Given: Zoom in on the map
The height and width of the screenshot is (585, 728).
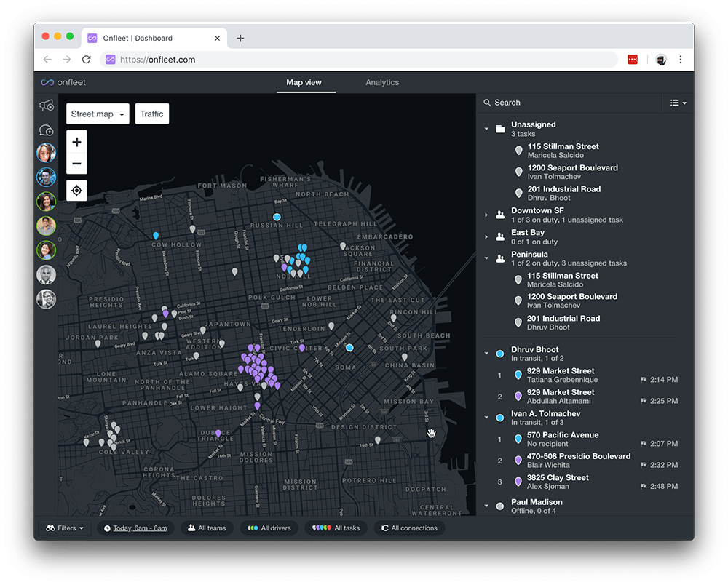Looking at the screenshot, I should pos(77,142).
